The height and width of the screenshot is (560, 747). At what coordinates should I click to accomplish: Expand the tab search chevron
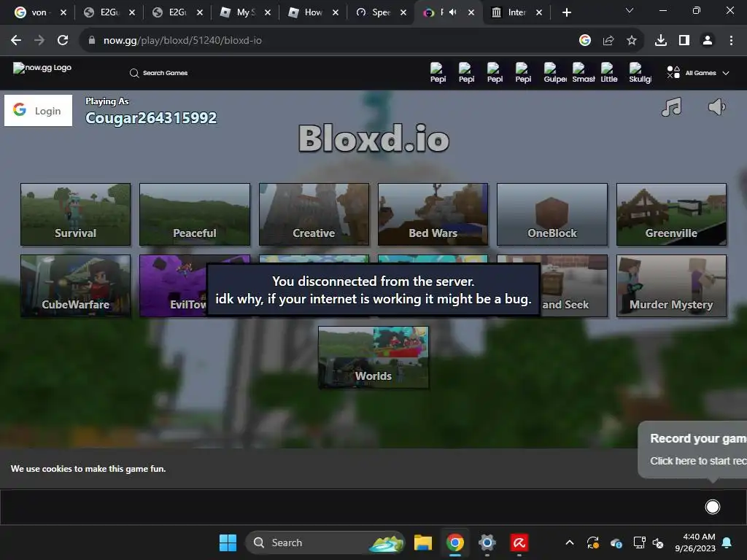coord(630,10)
